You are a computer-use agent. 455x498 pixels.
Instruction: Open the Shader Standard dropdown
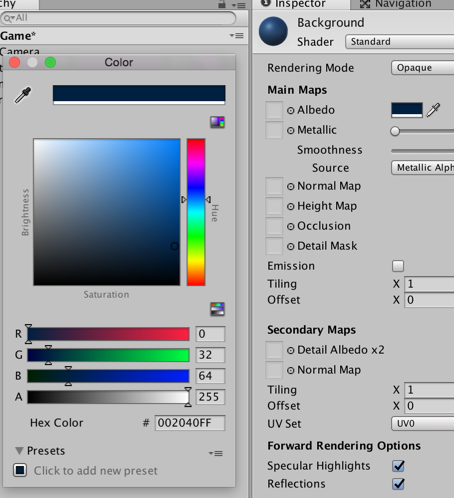pyautogui.click(x=400, y=42)
